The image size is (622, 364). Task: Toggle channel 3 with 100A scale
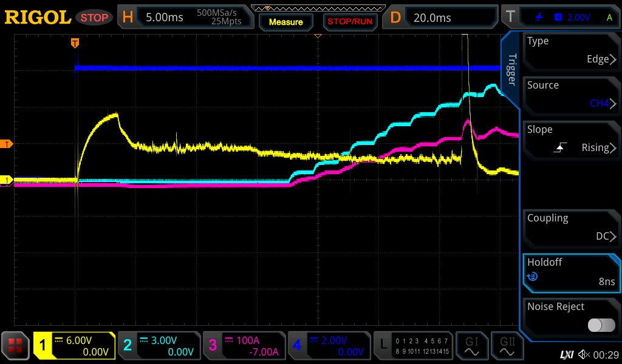point(243,346)
